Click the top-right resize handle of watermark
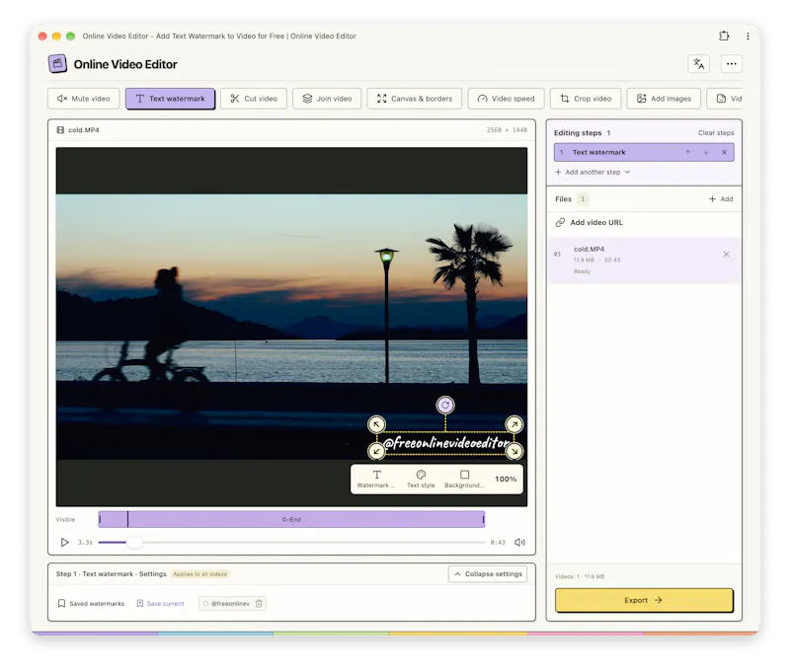Screen dimensions: 790x672 513,424
